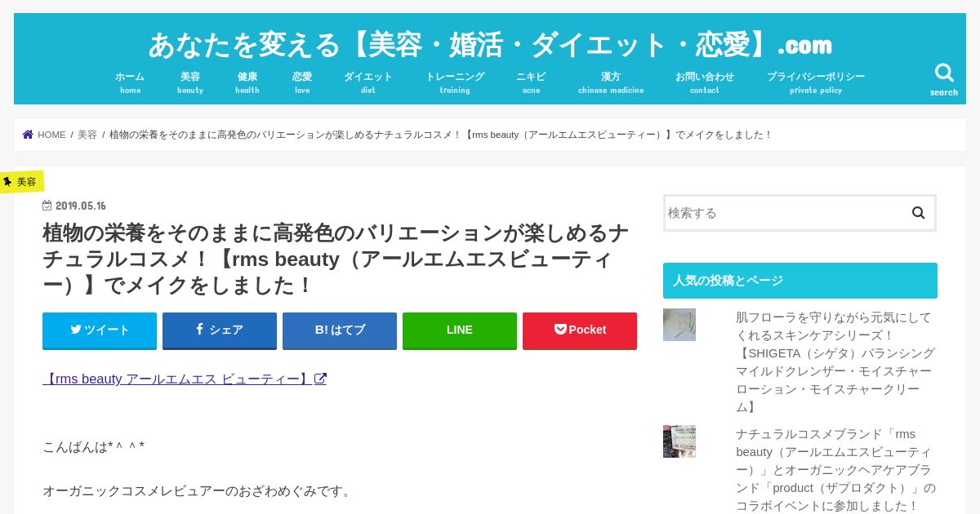This screenshot has width=980, height=514.
Task: Click the breadcrumb article title text
Action: [441, 135]
